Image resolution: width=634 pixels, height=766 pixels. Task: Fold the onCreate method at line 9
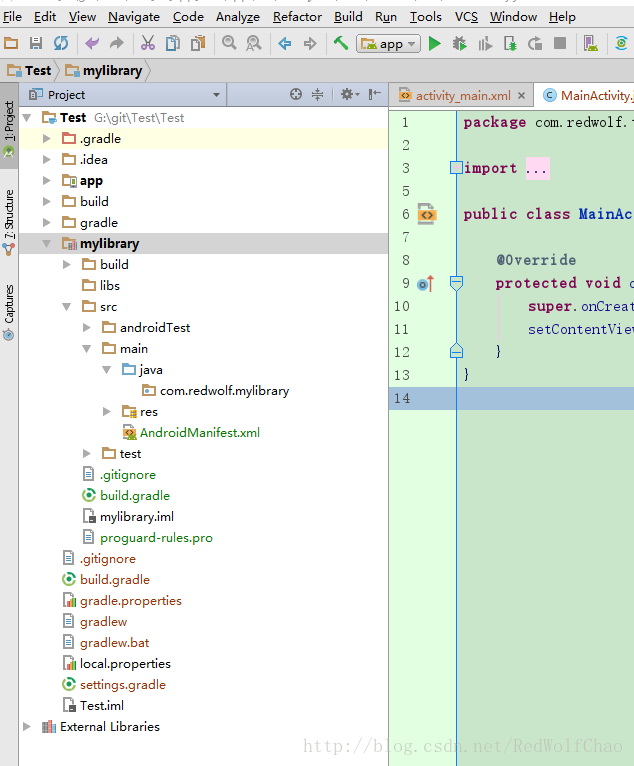coord(456,283)
